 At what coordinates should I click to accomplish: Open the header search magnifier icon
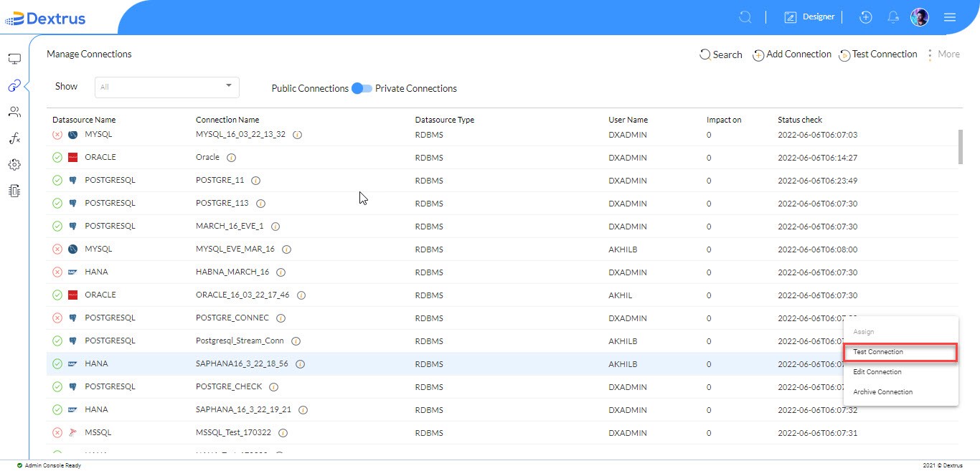745,17
